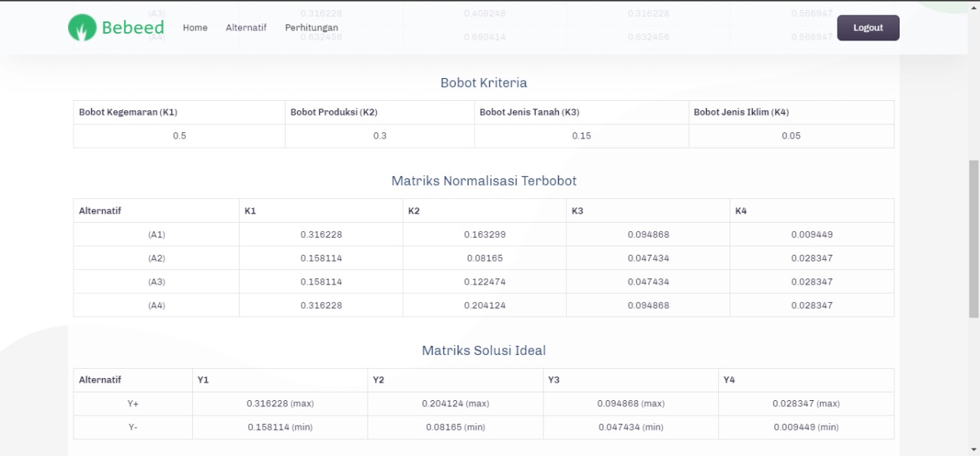This screenshot has height=456, width=980.
Task: Click the Bobot Kegemaran (K1) header cell
Action: [x=127, y=112]
